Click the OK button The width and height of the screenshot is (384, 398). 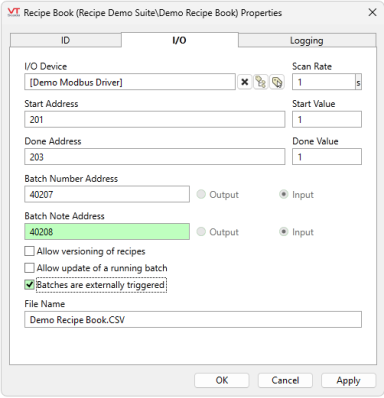pos(222,380)
